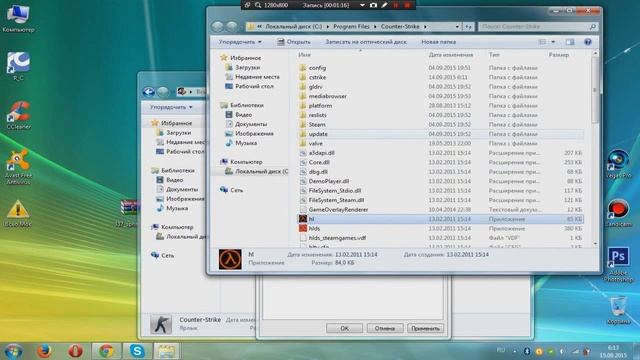The width and height of the screenshot is (640, 360).
Task: Open the Explorer folder taskbar button
Action: click(167, 351)
